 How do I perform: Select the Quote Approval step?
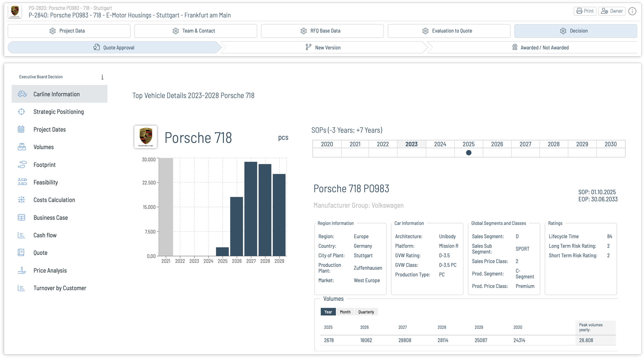tap(114, 47)
